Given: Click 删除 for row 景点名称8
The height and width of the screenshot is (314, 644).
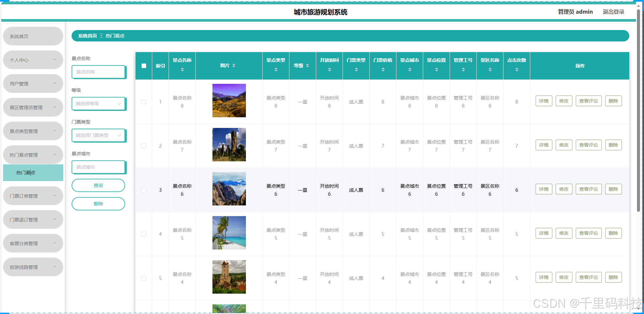Looking at the screenshot, I should point(614,101).
